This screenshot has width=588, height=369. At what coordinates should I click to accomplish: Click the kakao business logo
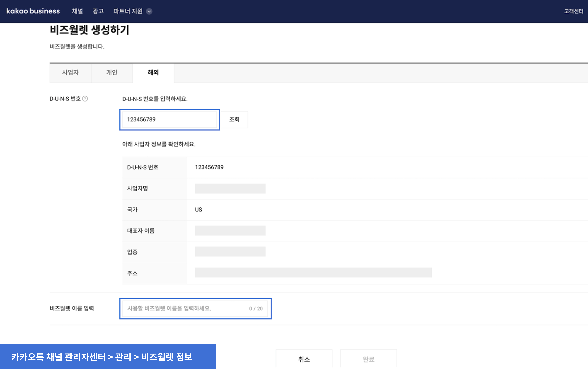33,11
